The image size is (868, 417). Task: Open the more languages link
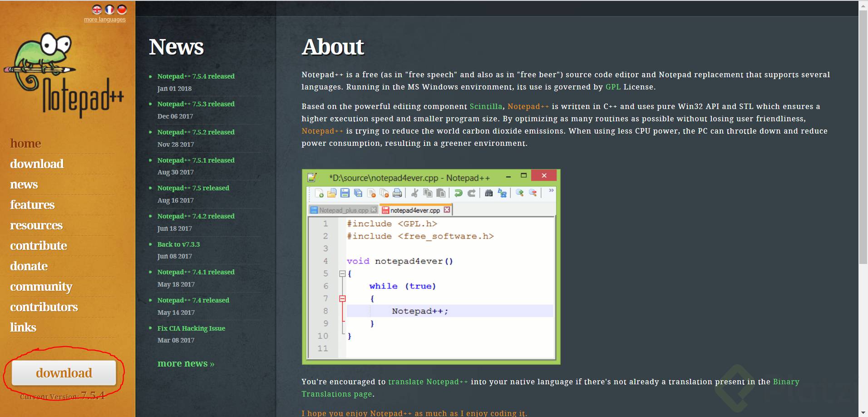[105, 20]
